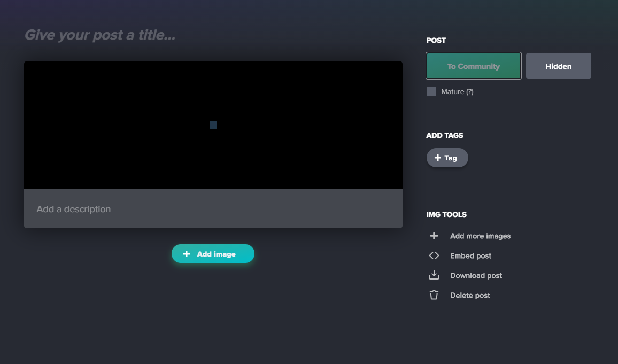This screenshot has width=618, height=364.
Task: Click the teal Add image button
Action: pos(213,254)
